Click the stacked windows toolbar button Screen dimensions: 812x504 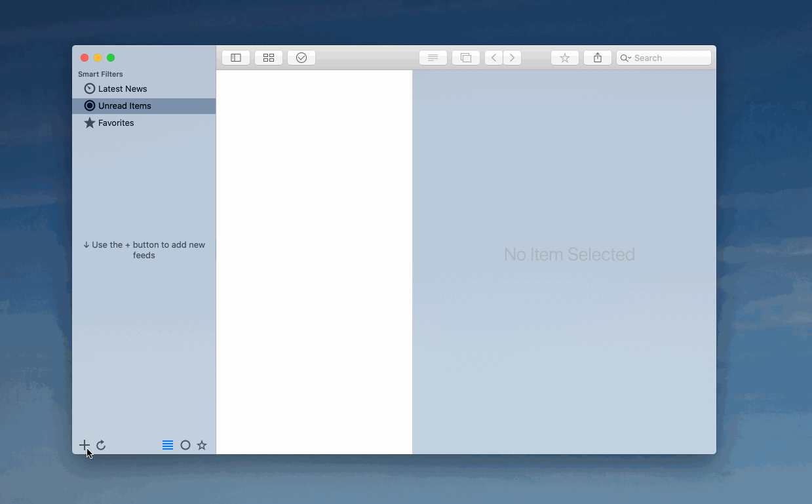[x=466, y=58]
